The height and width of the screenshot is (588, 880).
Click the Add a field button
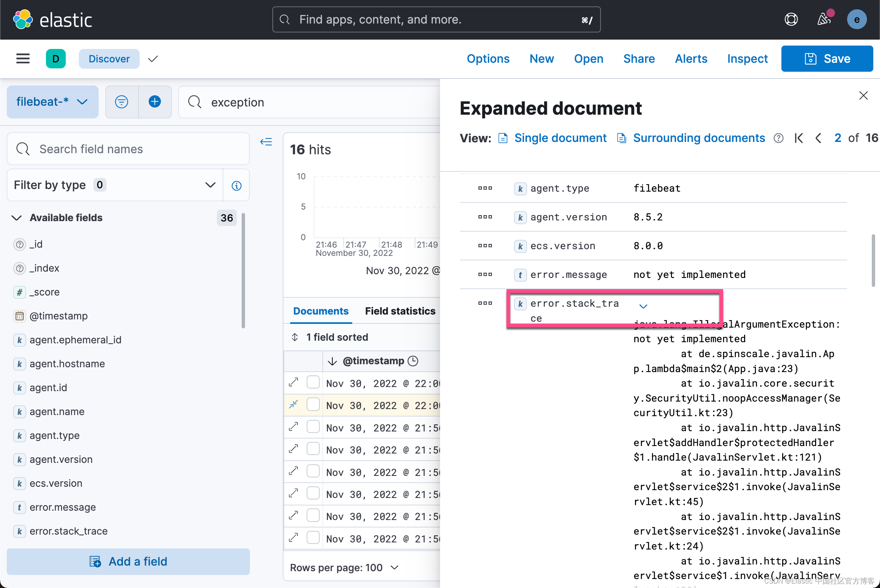[x=128, y=561]
